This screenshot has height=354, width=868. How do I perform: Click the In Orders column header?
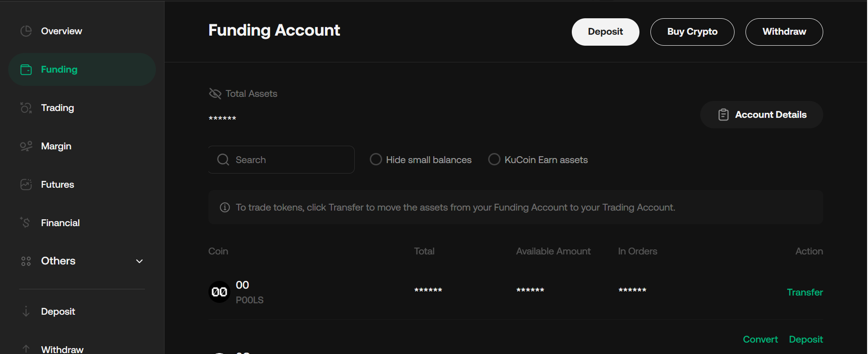(x=638, y=251)
